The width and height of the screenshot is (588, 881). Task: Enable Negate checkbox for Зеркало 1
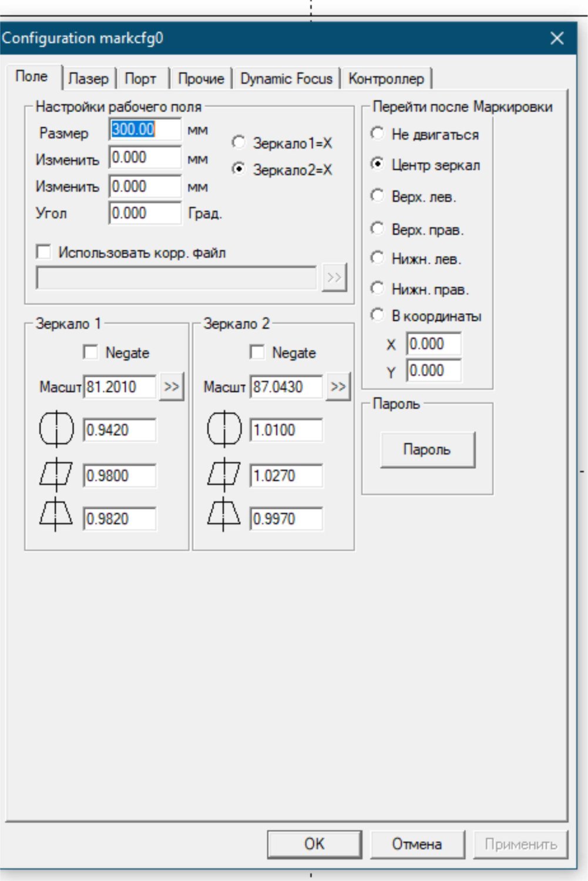[91, 352]
